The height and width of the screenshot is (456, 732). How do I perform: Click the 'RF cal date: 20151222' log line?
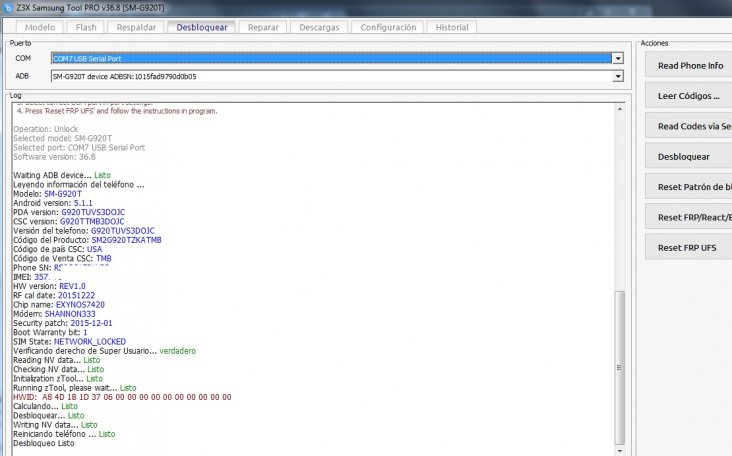pyautogui.click(x=54, y=295)
